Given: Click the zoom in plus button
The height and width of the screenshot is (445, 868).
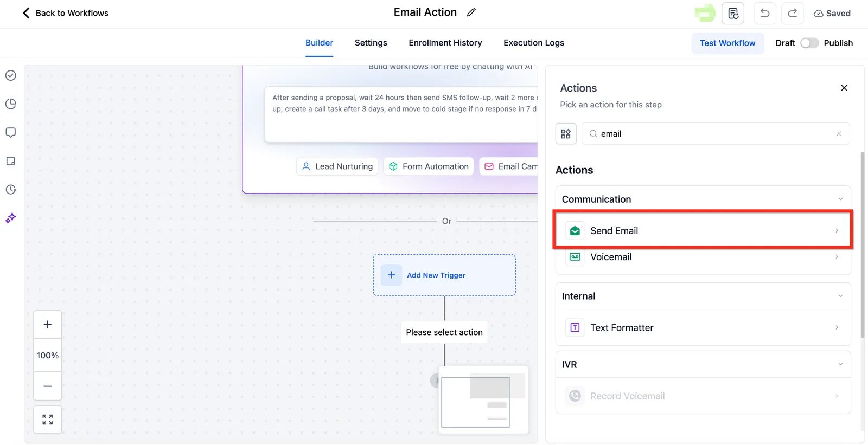Looking at the screenshot, I should (48, 325).
